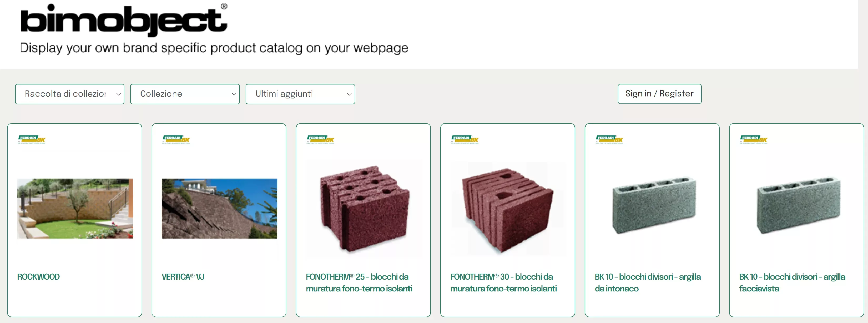
Task: Click the Sign in / Register button
Action: point(659,94)
